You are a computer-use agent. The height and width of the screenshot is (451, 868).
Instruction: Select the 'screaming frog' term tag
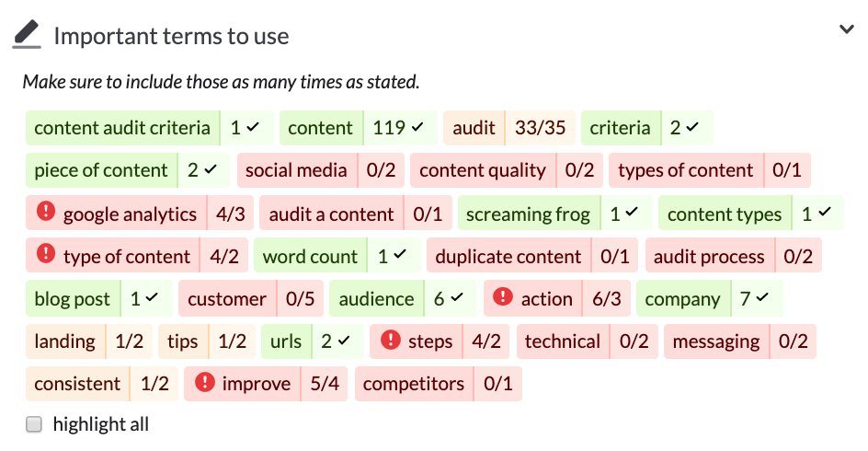pyautogui.click(x=528, y=214)
